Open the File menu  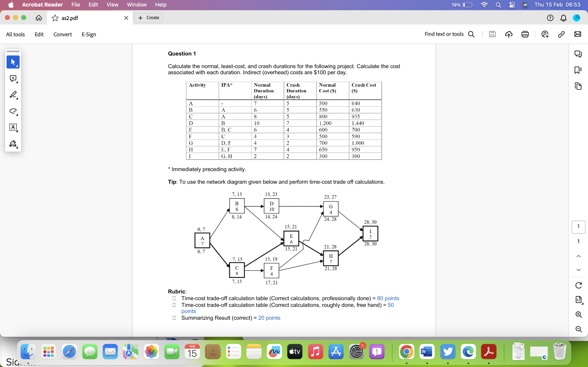75,5
